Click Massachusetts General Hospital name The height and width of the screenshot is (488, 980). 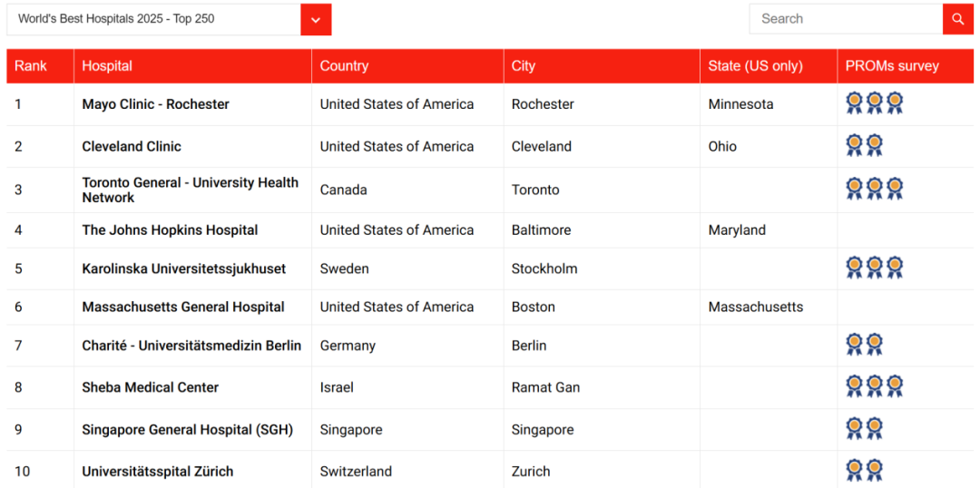pyautogui.click(x=183, y=307)
